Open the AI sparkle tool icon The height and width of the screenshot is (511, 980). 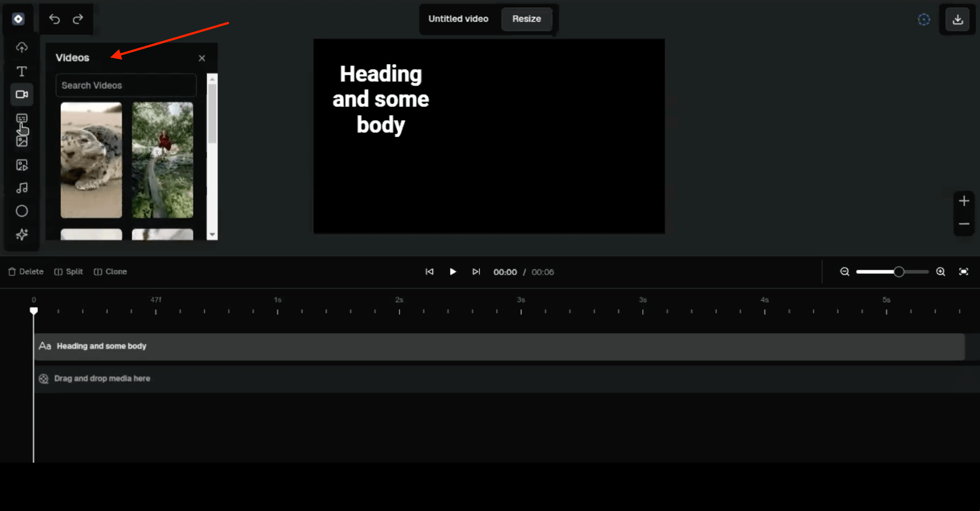coord(22,235)
